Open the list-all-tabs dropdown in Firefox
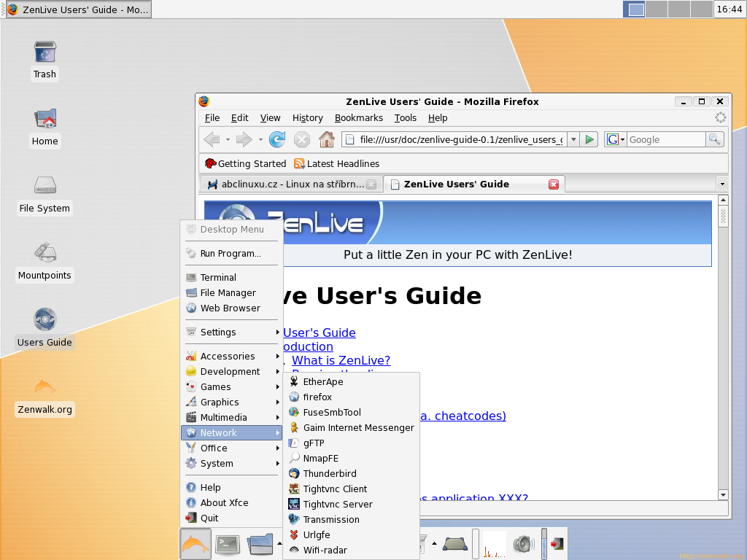The width and height of the screenshot is (747, 560). point(722,184)
